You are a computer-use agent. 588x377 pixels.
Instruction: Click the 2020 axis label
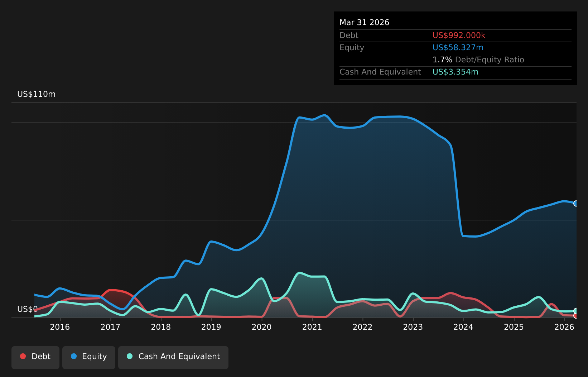(x=262, y=327)
